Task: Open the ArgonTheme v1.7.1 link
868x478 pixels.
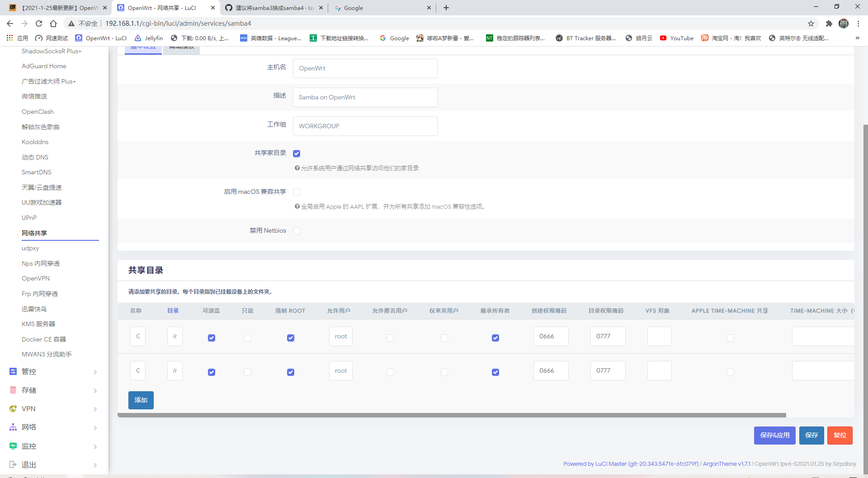Action: tap(726, 464)
